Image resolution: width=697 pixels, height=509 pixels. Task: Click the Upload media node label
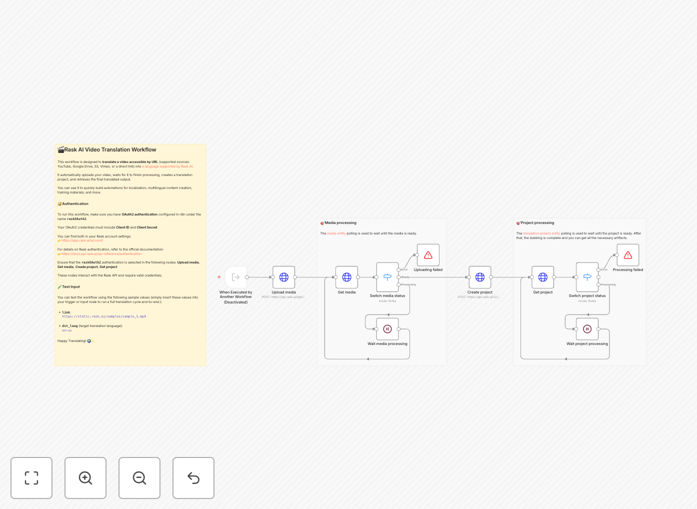coord(284,292)
